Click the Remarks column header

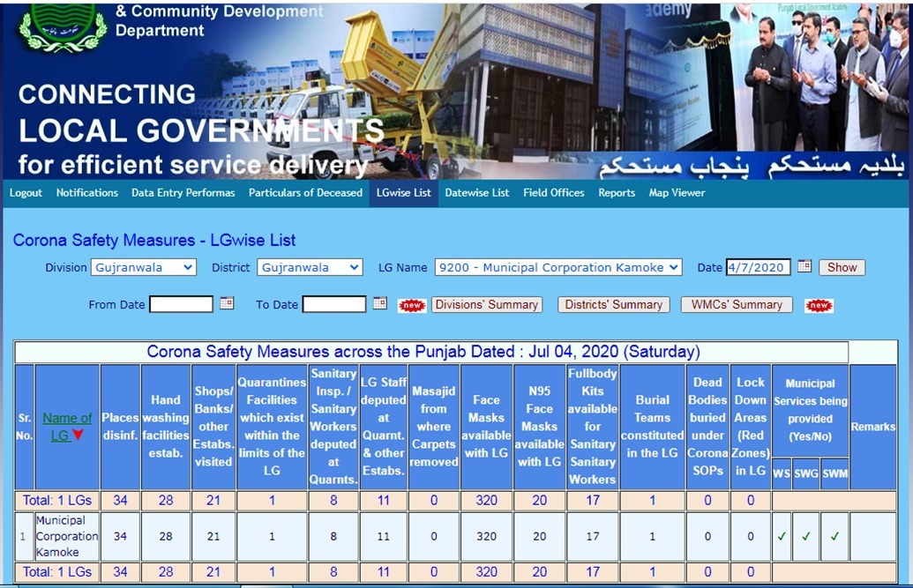coord(872,427)
